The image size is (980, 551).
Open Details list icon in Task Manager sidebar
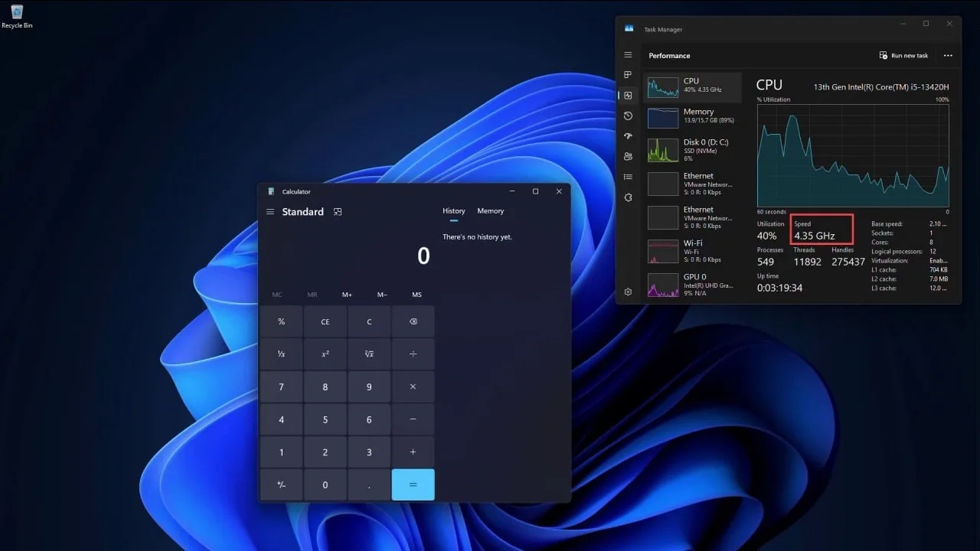[x=628, y=177]
